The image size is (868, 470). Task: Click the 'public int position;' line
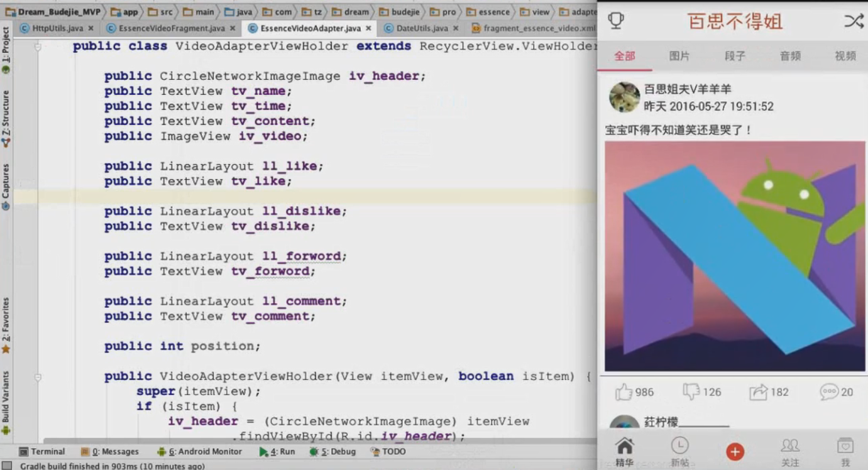tap(182, 346)
